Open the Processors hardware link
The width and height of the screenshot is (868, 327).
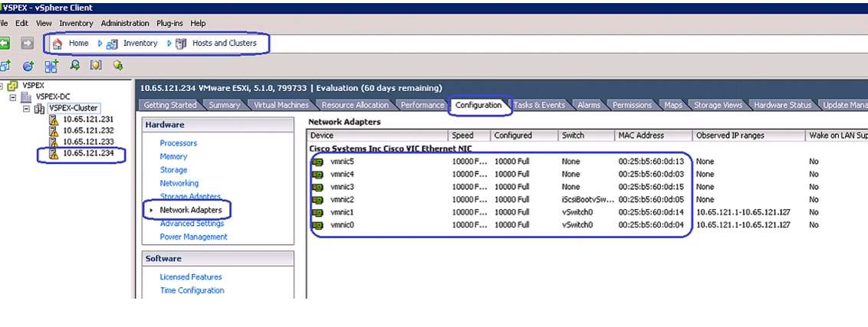(x=178, y=143)
